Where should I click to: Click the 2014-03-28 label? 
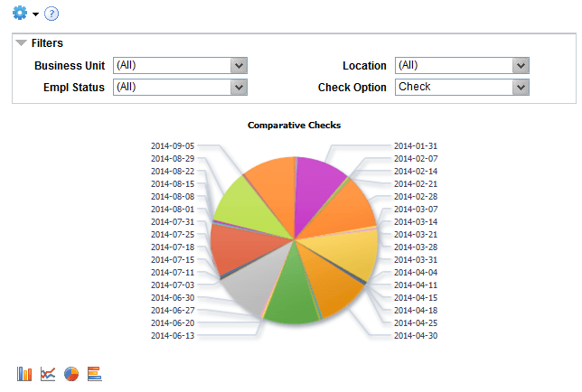tap(416, 247)
